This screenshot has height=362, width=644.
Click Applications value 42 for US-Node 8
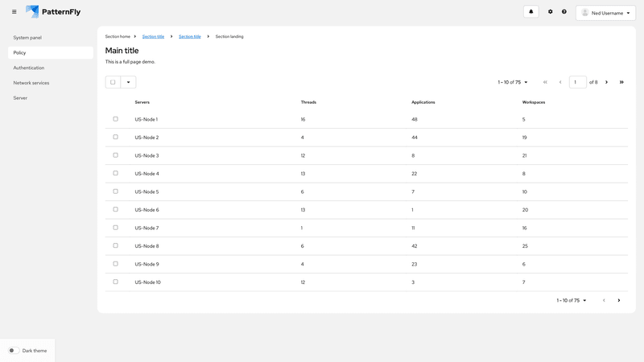tap(415, 246)
